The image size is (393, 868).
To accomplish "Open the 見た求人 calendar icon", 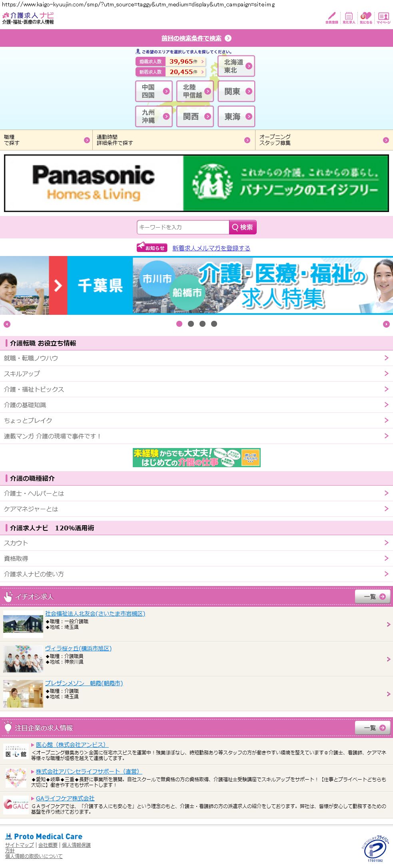I will point(349,18).
